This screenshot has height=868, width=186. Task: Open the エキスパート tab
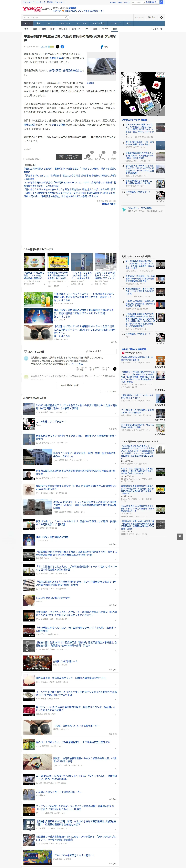64,24
